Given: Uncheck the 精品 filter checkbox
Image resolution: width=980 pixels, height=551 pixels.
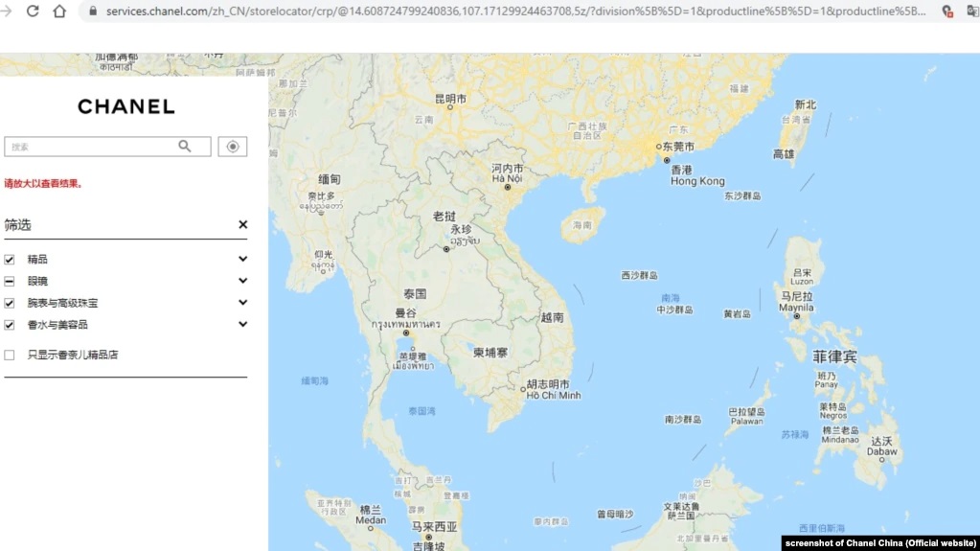Looking at the screenshot, I should pyautogui.click(x=10, y=259).
